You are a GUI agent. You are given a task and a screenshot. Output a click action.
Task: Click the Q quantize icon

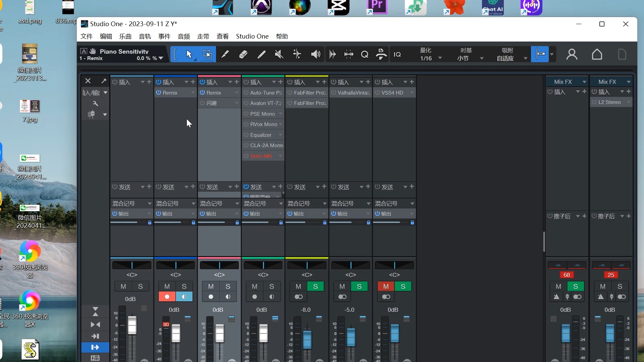click(365, 54)
